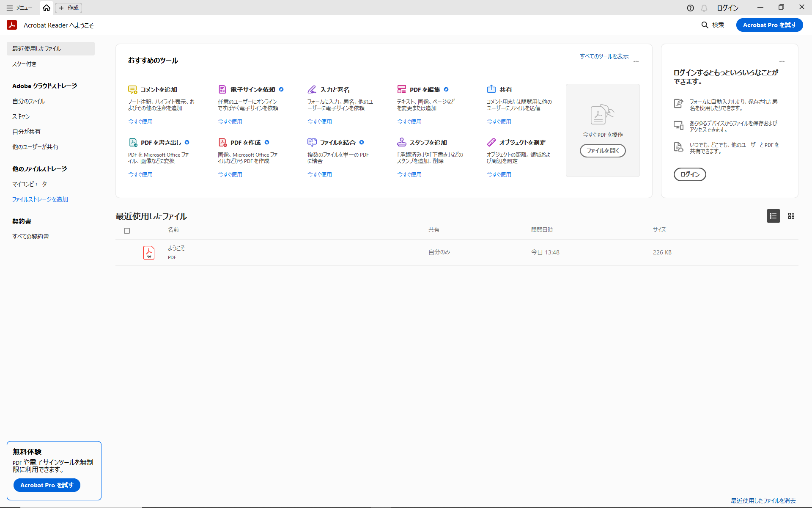Go to the Home tab icon
The height and width of the screenshot is (508, 812).
(47, 8)
